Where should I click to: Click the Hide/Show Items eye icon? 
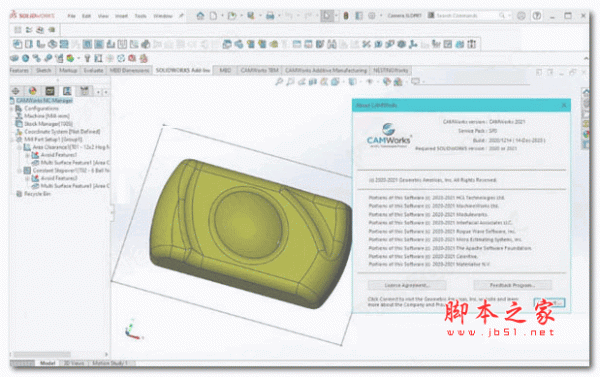[369, 82]
